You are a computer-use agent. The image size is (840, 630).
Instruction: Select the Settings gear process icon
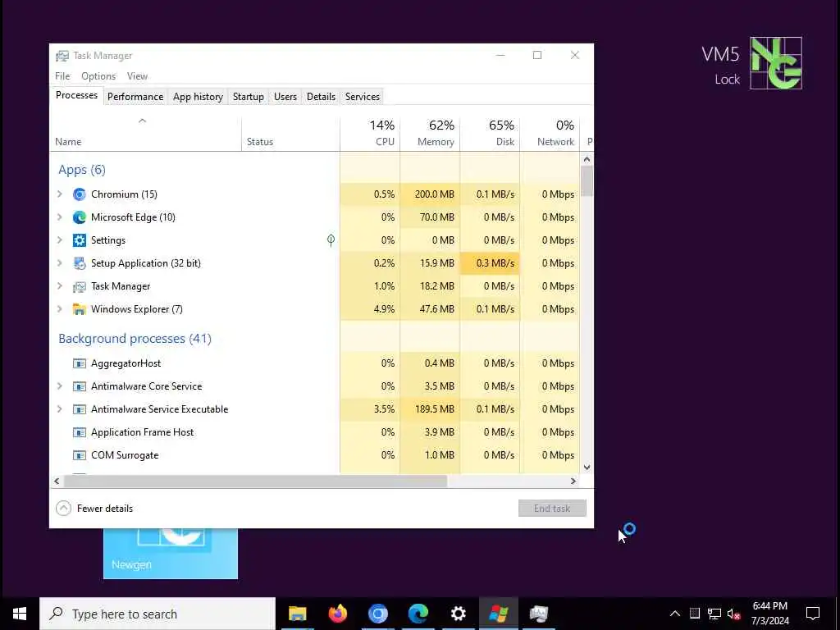click(80, 240)
